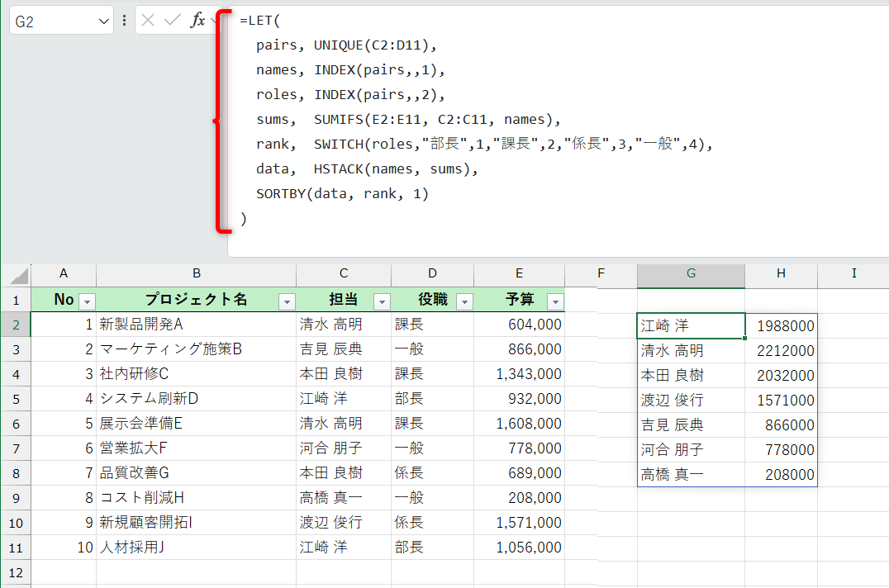Click the Cancel (×) icon beside the formula bar
Viewport: 889px width, 588px height.
click(149, 21)
